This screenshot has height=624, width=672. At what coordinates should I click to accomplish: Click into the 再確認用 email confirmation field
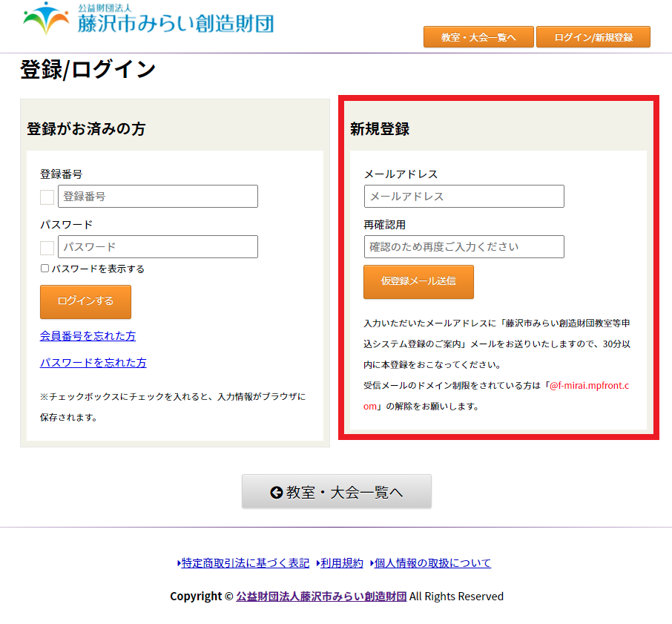pyautogui.click(x=464, y=247)
